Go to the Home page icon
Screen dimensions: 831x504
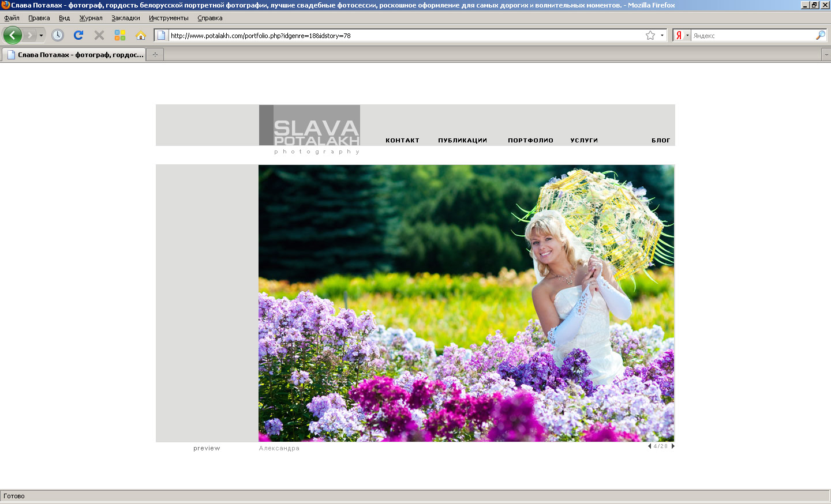[141, 35]
